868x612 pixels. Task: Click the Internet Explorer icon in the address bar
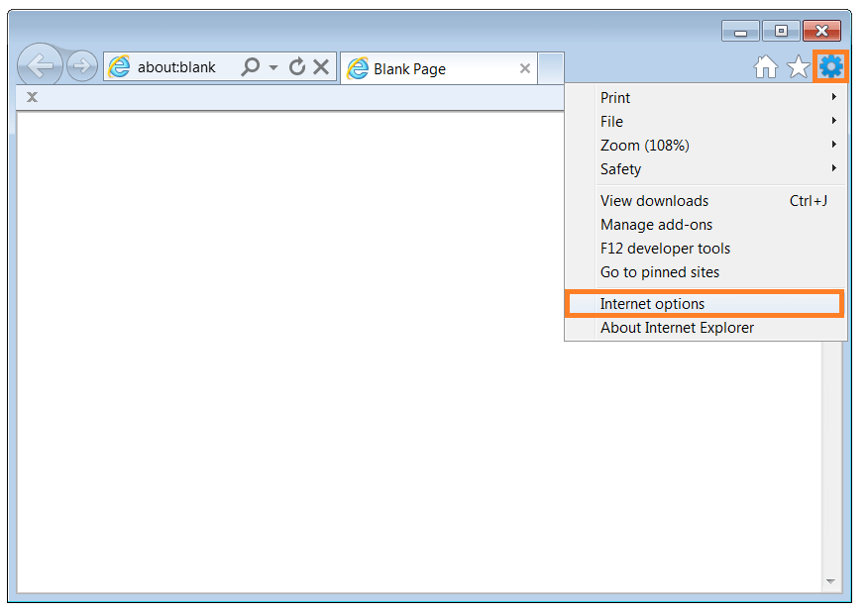tap(119, 66)
